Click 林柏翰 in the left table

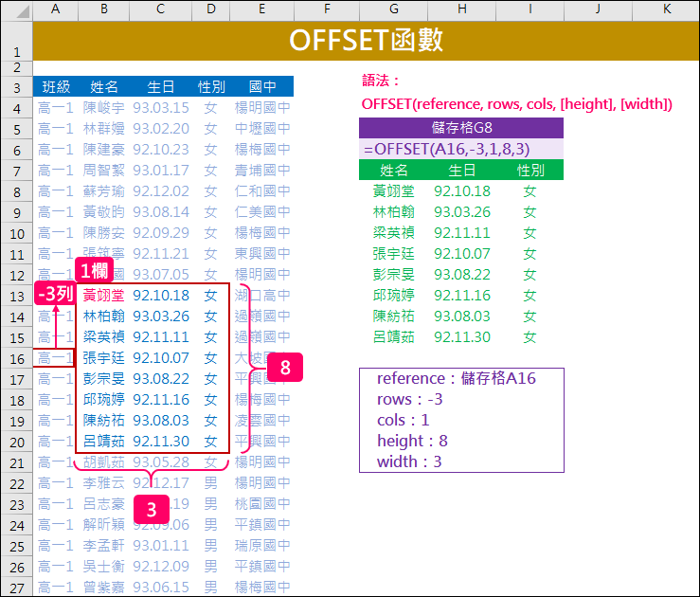point(104,317)
